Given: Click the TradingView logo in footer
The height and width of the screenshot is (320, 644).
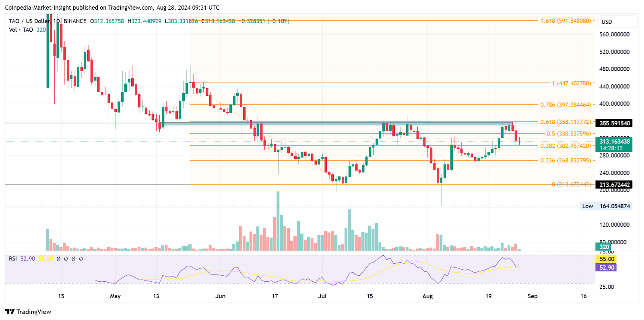Looking at the screenshot, I should (28, 312).
